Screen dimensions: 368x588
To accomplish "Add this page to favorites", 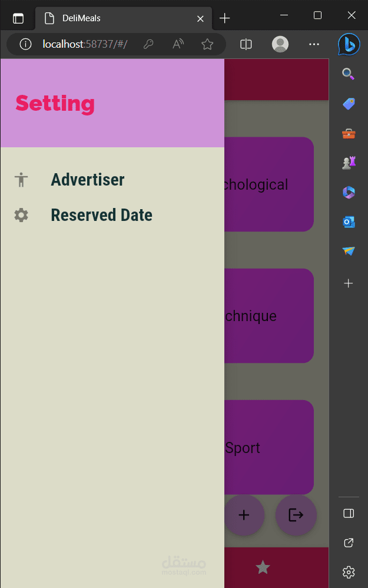I will (x=207, y=44).
